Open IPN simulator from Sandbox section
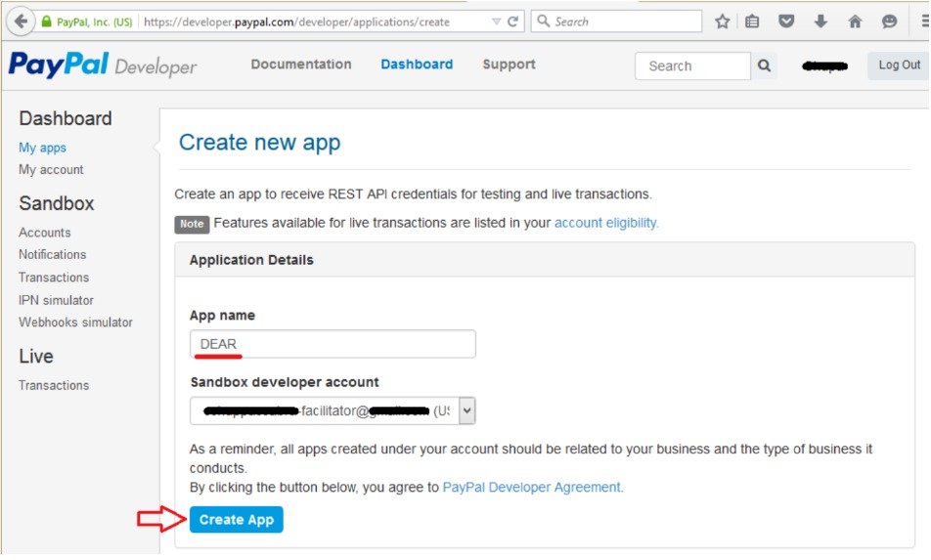The width and height of the screenshot is (931, 560). pyautogui.click(x=56, y=300)
